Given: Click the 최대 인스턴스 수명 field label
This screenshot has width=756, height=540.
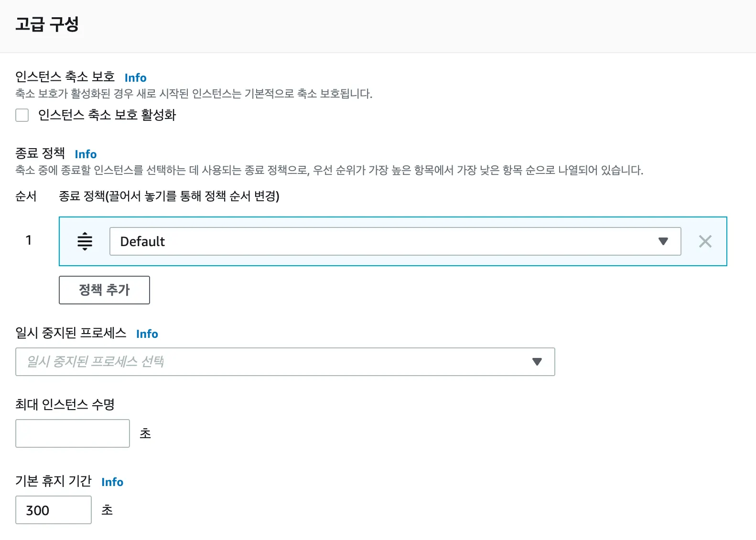Looking at the screenshot, I should tap(65, 405).
